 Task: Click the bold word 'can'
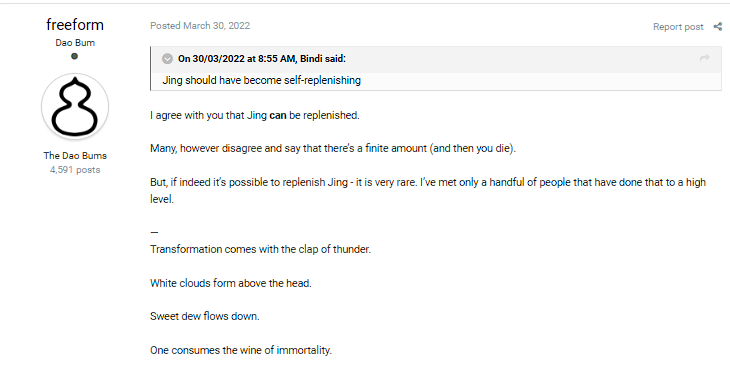(x=278, y=115)
